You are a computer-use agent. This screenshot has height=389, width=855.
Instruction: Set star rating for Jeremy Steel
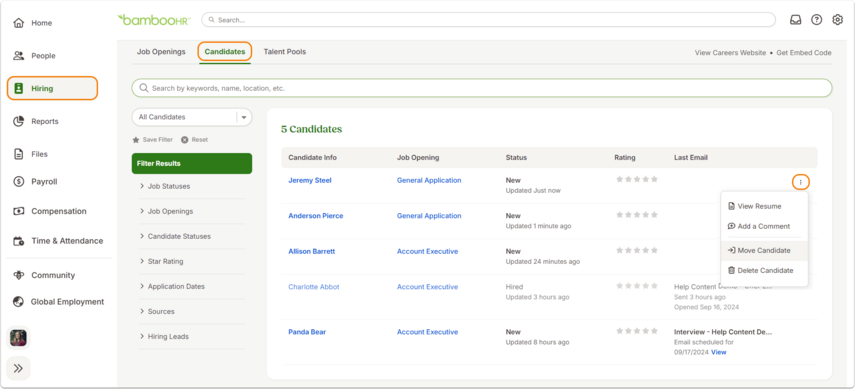(637, 179)
